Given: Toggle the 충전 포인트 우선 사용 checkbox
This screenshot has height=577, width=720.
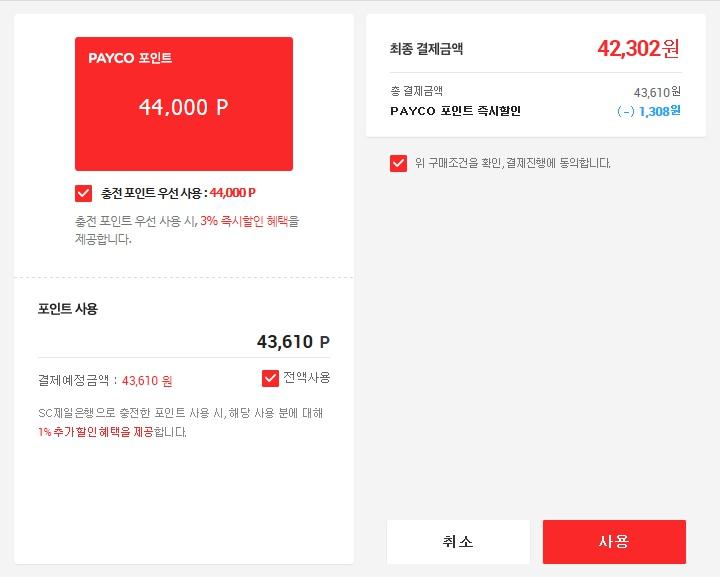Looking at the screenshot, I should tap(83, 193).
